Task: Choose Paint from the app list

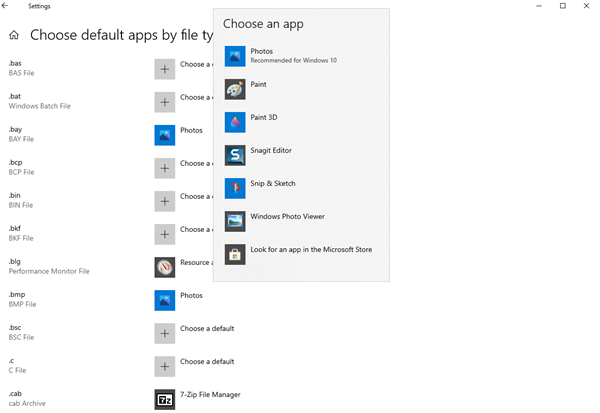Action: pyautogui.click(x=301, y=89)
